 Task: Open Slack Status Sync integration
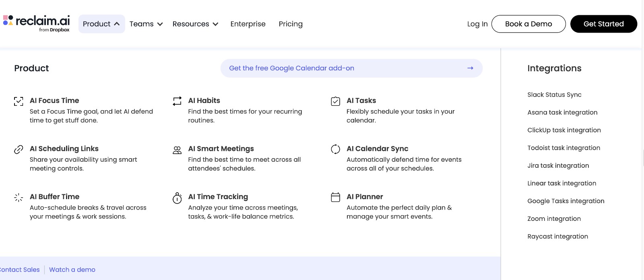[554, 95]
